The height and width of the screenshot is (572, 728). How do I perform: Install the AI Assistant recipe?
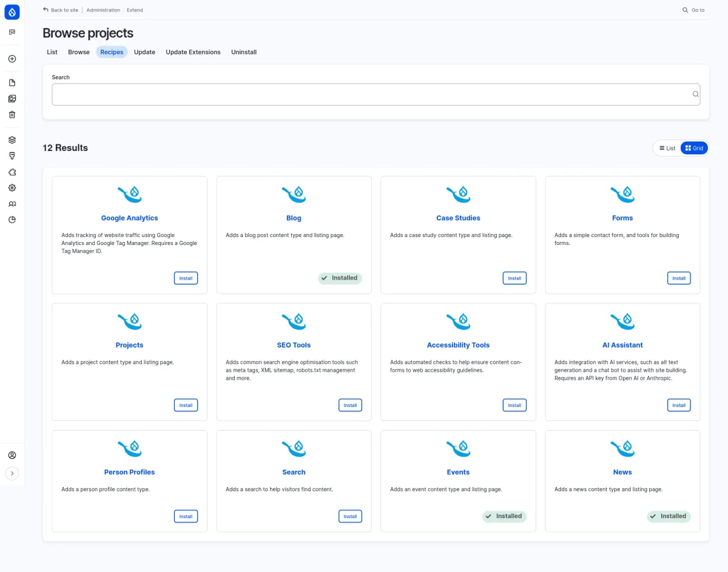pyautogui.click(x=679, y=405)
